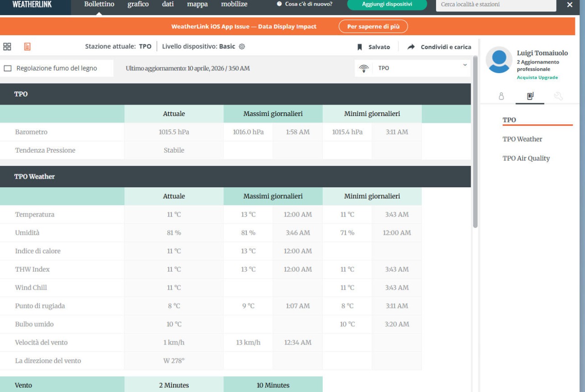The height and width of the screenshot is (392, 585).
Task: Click the Condividi e carica share arrow
Action: pos(411,47)
